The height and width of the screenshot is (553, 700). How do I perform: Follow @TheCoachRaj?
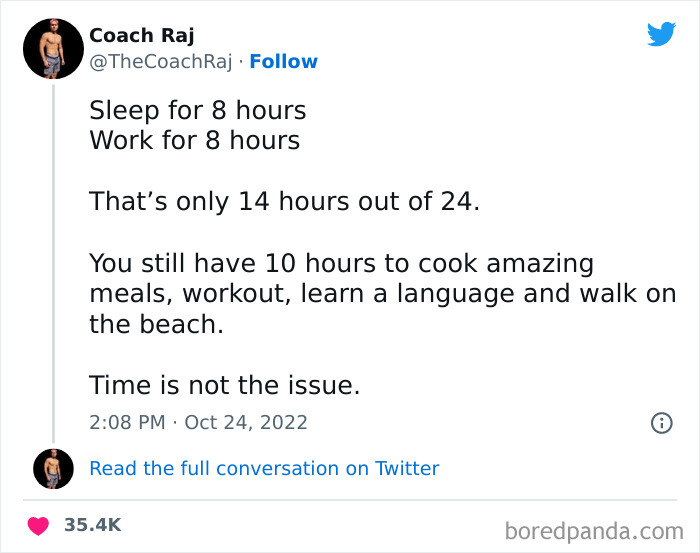click(283, 61)
